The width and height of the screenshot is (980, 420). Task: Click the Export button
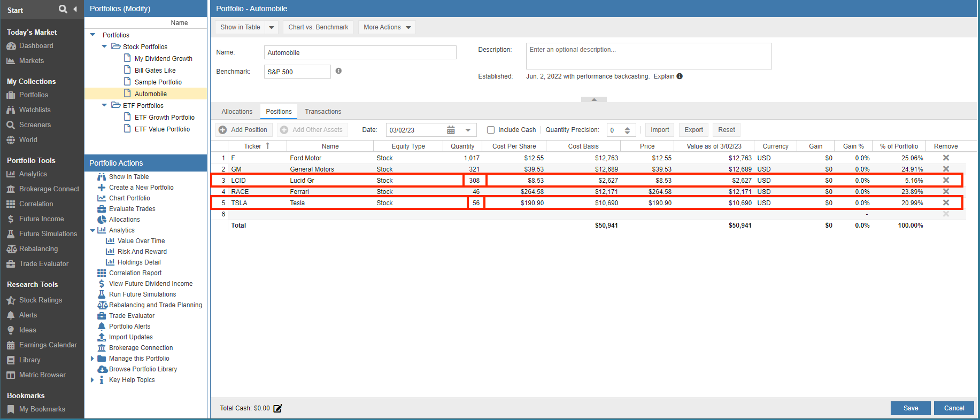tap(693, 130)
